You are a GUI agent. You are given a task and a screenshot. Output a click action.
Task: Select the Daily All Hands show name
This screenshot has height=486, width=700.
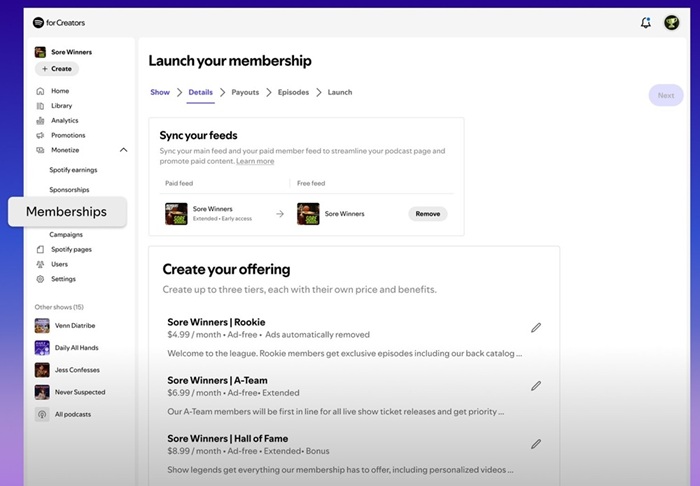(77, 348)
